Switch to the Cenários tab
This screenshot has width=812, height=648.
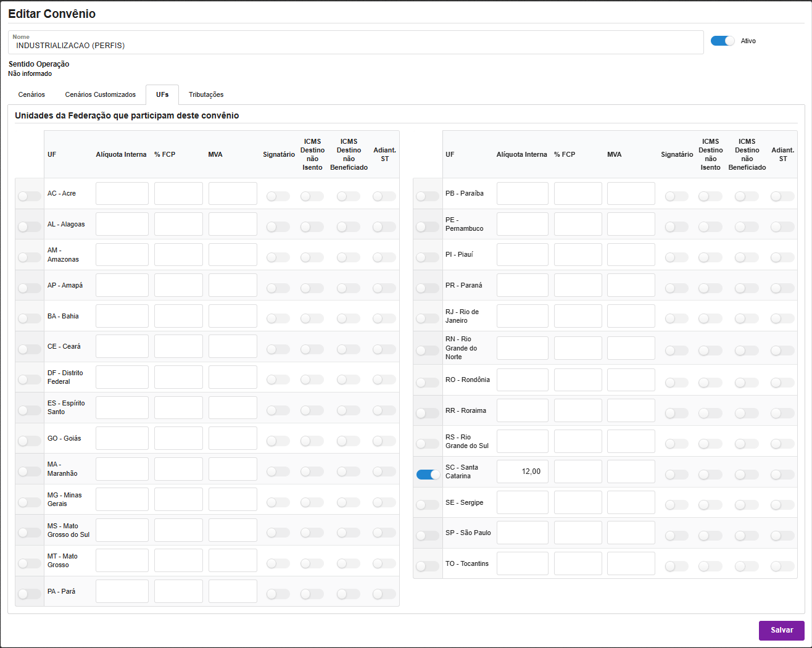point(31,94)
